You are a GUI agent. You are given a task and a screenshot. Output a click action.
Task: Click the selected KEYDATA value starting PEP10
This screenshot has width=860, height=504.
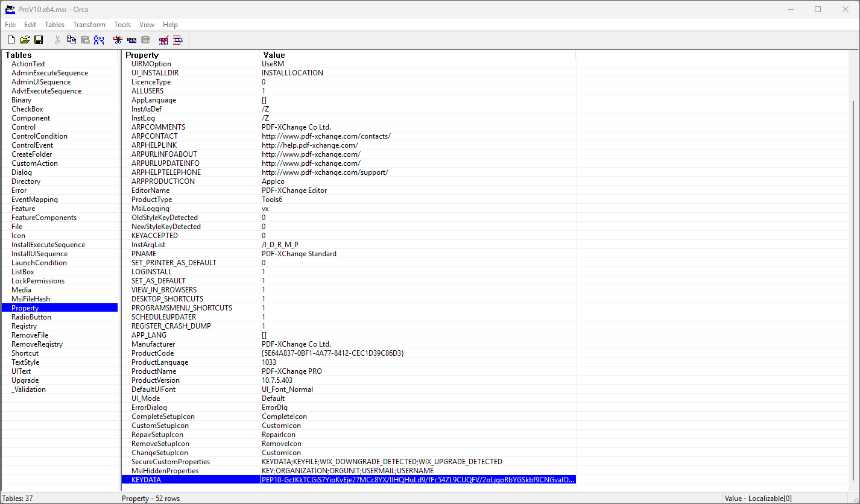tap(418, 480)
